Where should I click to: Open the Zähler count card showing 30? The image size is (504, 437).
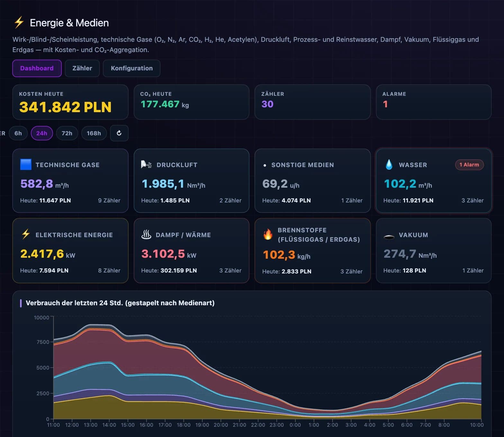[312, 102]
